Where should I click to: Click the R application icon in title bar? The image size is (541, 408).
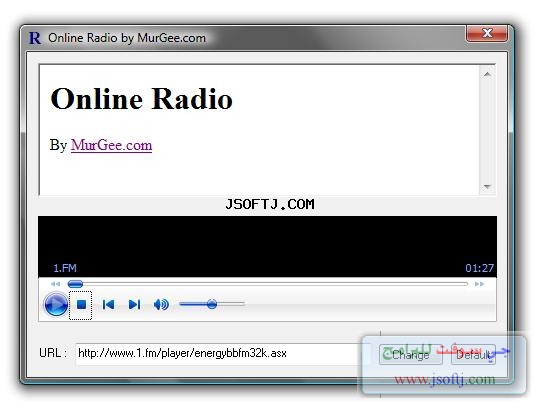[35, 38]
